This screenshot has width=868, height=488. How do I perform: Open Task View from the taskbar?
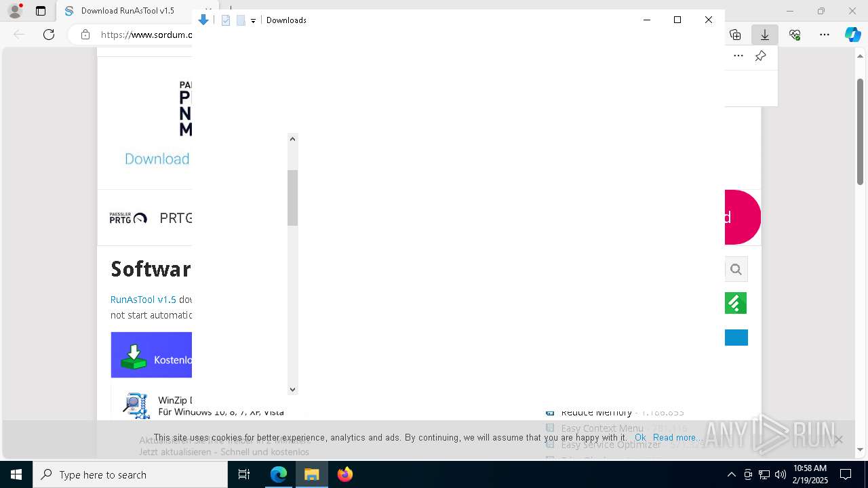(x=245, y=474)
